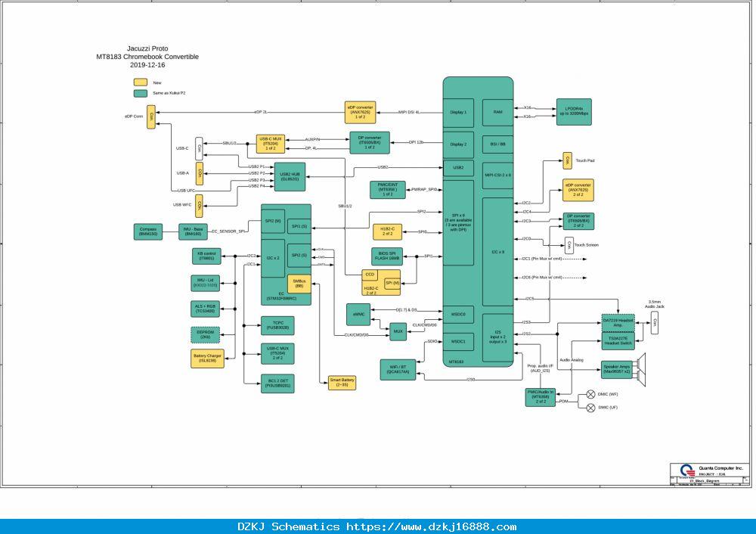Click the USB WFC connector box
The height and width of the screenshot is (534, 756).
[x=199, y=206]
